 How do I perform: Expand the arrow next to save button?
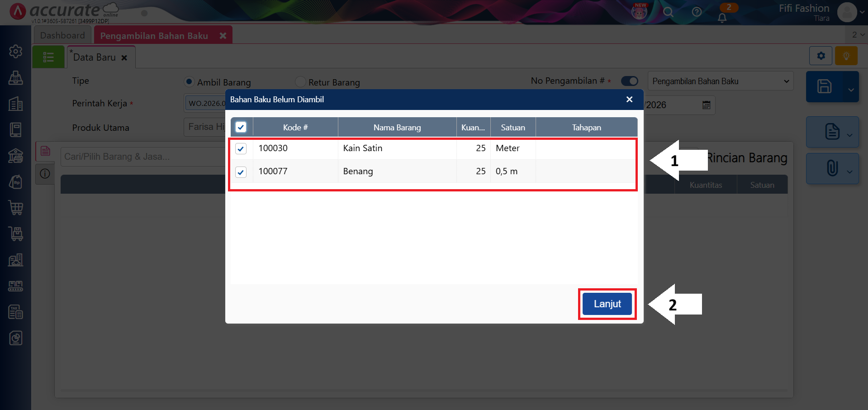click(x=850, y=90)
